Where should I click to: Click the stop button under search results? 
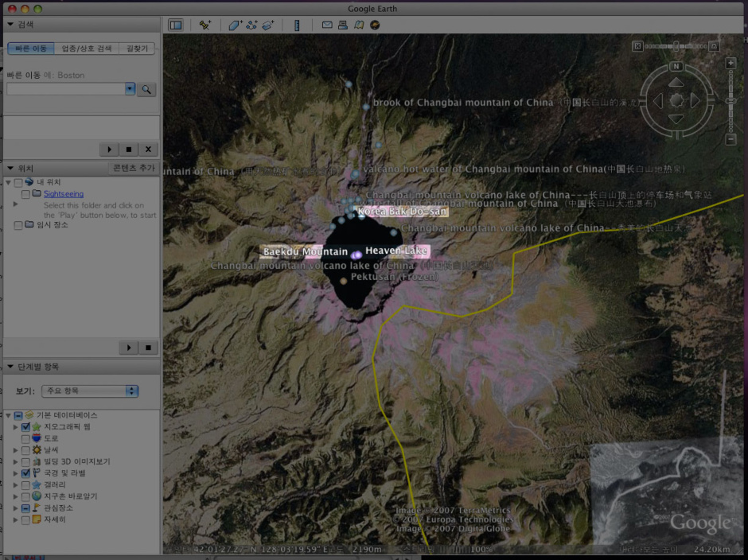click(129, 150)
